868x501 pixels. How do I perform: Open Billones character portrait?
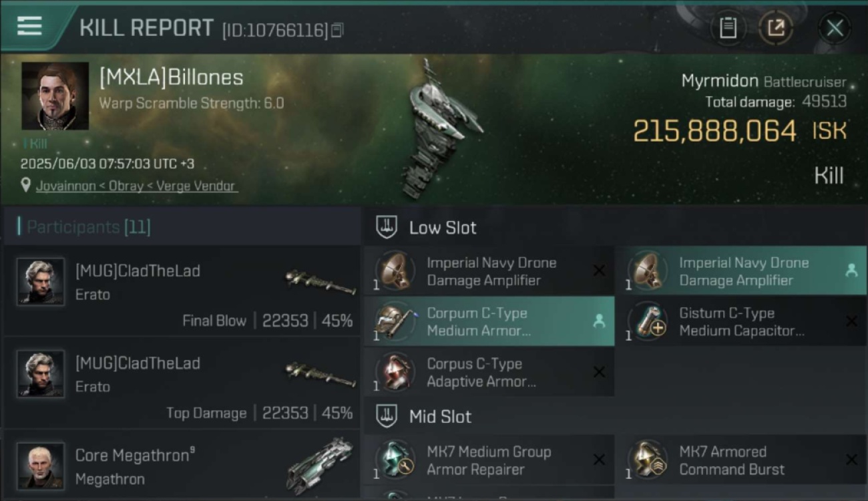coord(55,96)
